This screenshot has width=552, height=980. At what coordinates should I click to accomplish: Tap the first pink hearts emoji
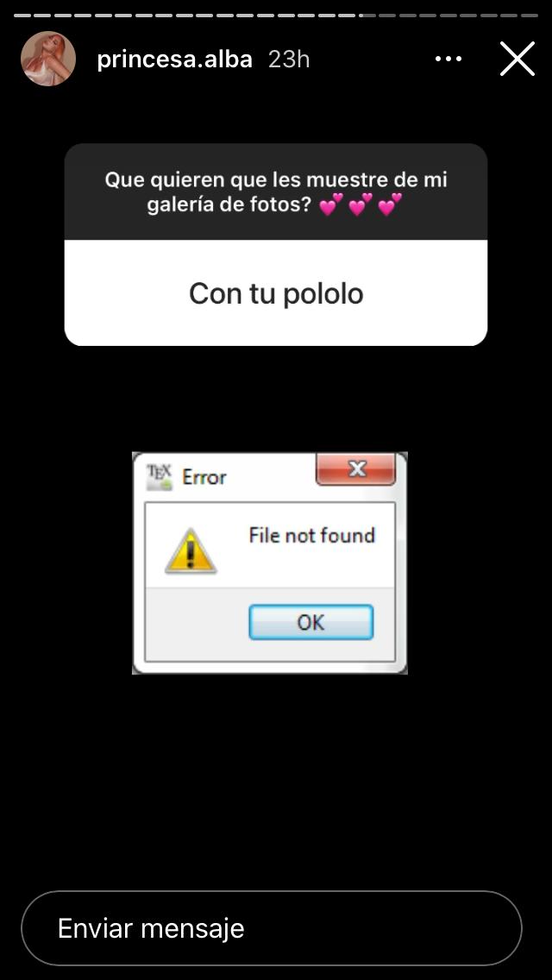point(331,204)
